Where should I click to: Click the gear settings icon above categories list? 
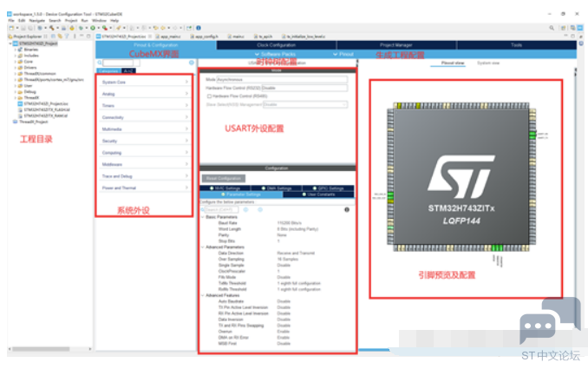(192, 63)
